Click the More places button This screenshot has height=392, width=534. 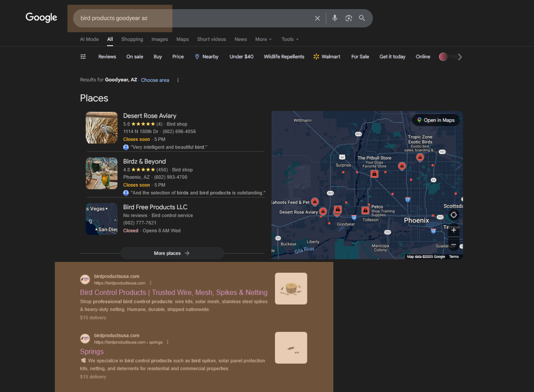coord(172,253)
